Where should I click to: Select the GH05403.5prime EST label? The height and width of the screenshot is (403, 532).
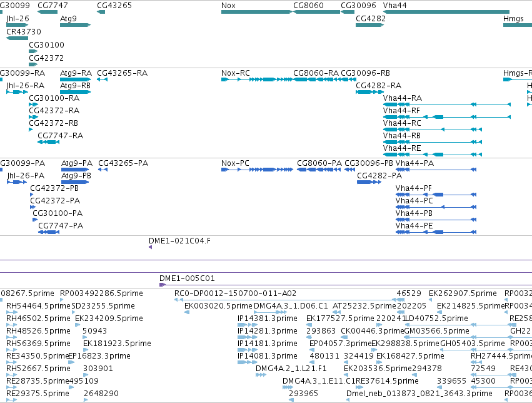(x=472, y=344)
